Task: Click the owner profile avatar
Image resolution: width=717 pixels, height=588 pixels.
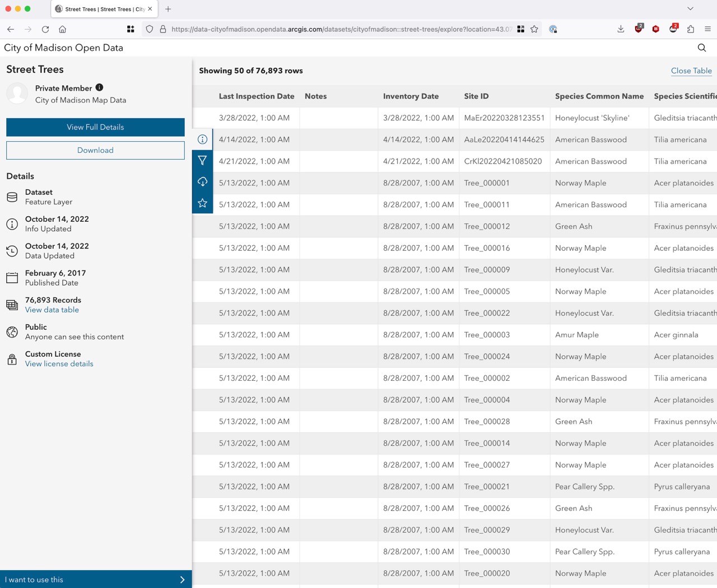Action: click(x=17, y=94)
